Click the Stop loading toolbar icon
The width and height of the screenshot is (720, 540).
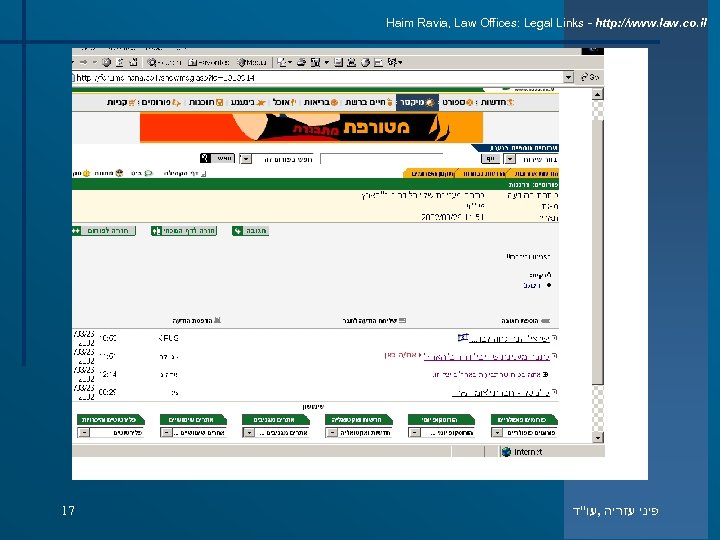tap(106, 62)
